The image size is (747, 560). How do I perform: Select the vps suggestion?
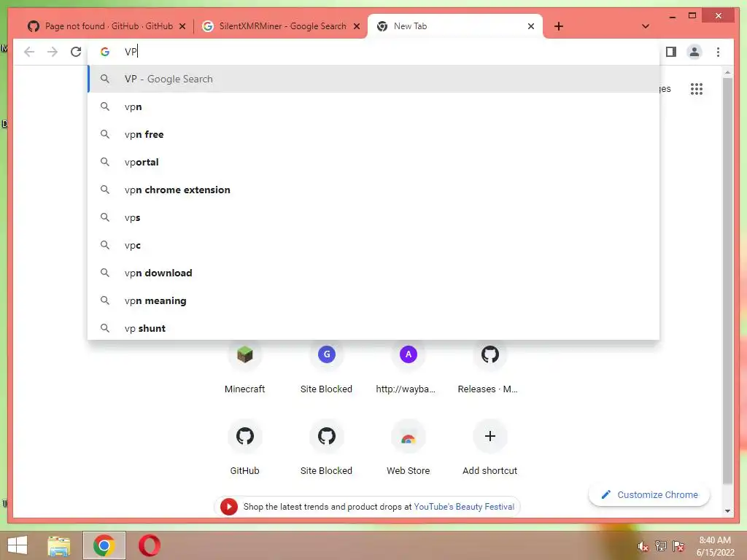(374, 217)
